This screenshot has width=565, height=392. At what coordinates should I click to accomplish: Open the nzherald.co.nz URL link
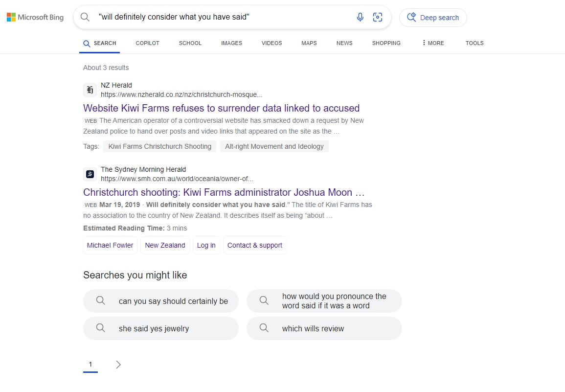[181, 94]
